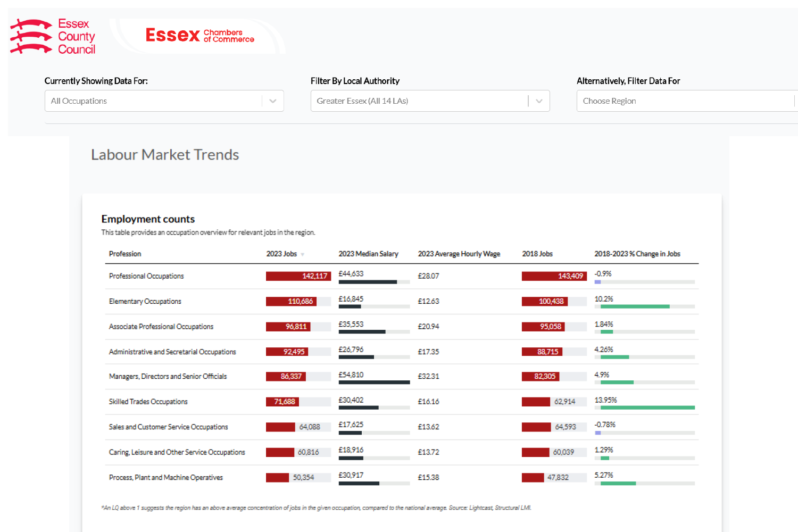
Task: Click the 2018 Jobs column header
Action: click(537, 254)
